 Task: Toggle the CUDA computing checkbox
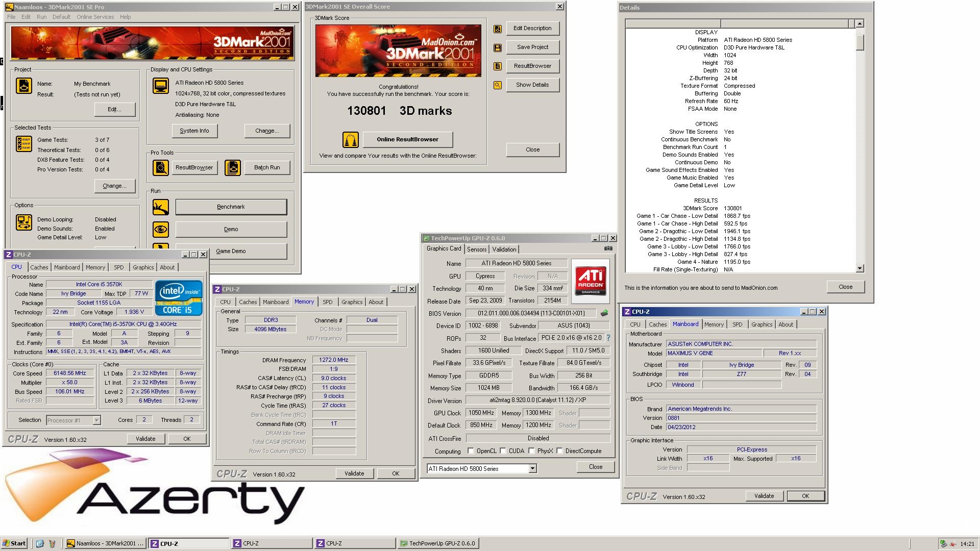click(x=503, y=451)
